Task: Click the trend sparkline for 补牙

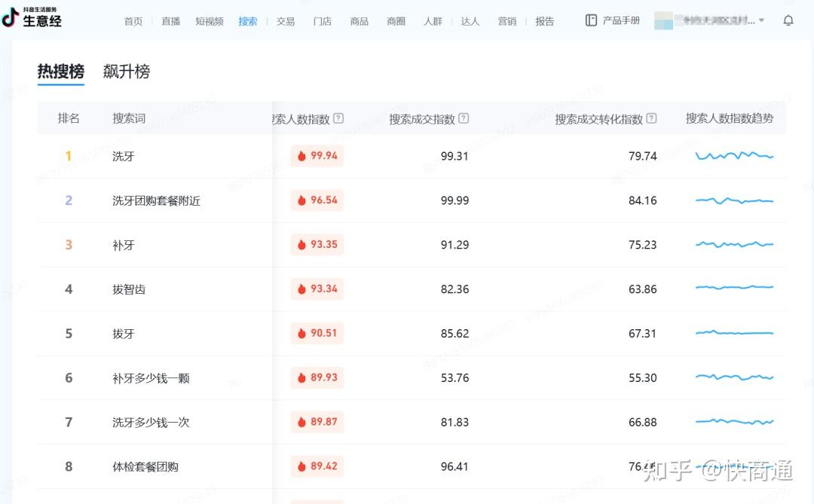Action: click(734, 245)
